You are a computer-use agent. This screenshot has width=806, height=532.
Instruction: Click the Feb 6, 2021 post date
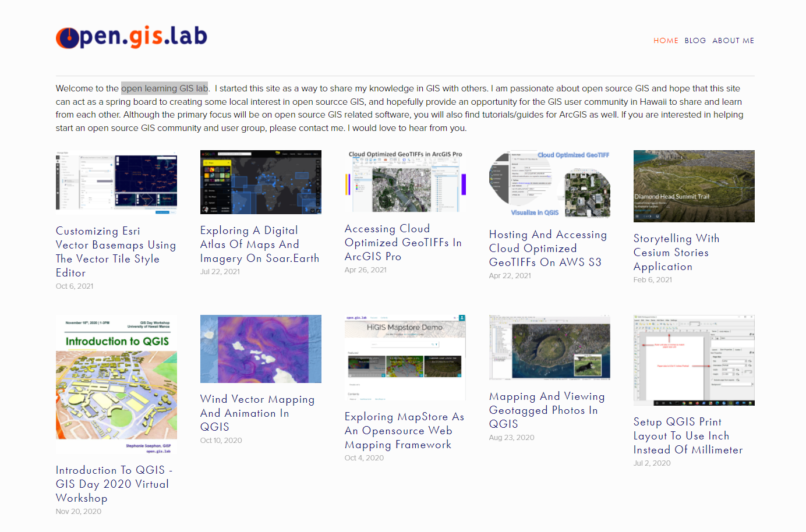[x=653, y=280]
